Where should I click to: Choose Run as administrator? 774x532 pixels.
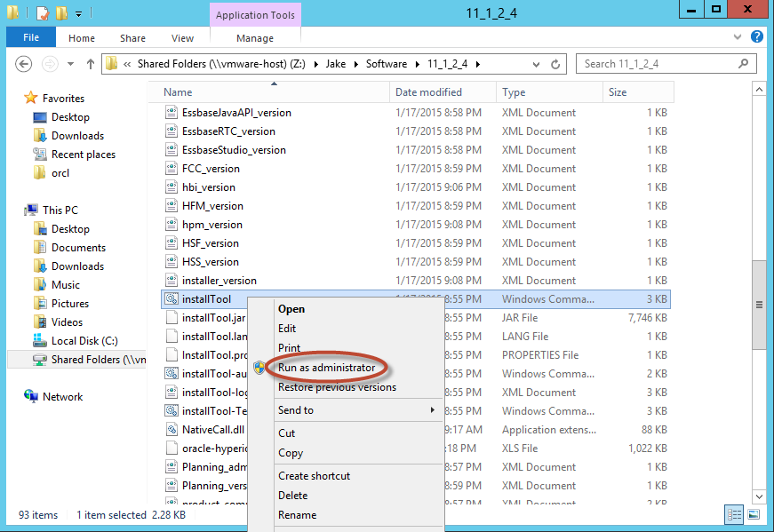(326, 368)
